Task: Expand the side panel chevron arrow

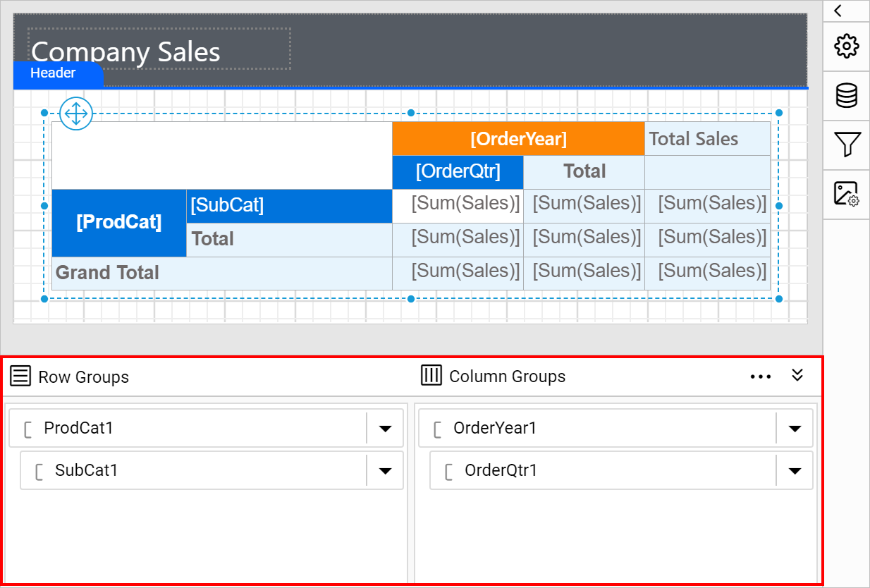Action: coord(838,11)
